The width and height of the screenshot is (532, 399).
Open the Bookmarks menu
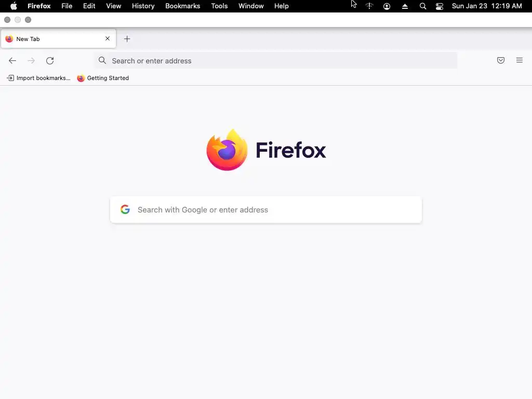pos(183,6)
